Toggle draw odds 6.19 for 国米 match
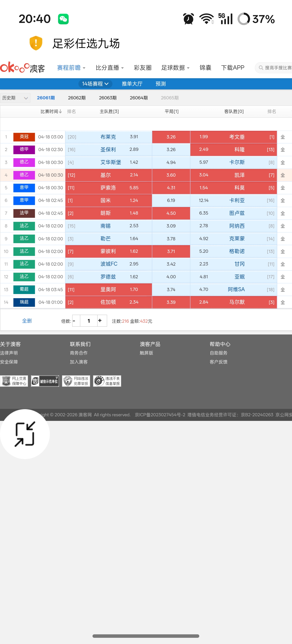Screen dimensions: 292x644 [171, 201]
